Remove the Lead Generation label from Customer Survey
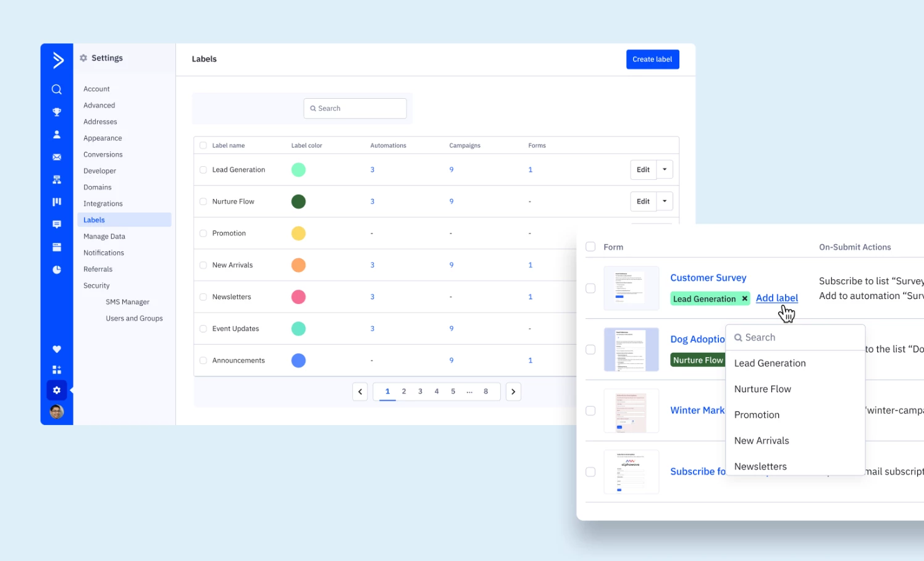This screenshot has height=561, width=924. click(745, 299)
